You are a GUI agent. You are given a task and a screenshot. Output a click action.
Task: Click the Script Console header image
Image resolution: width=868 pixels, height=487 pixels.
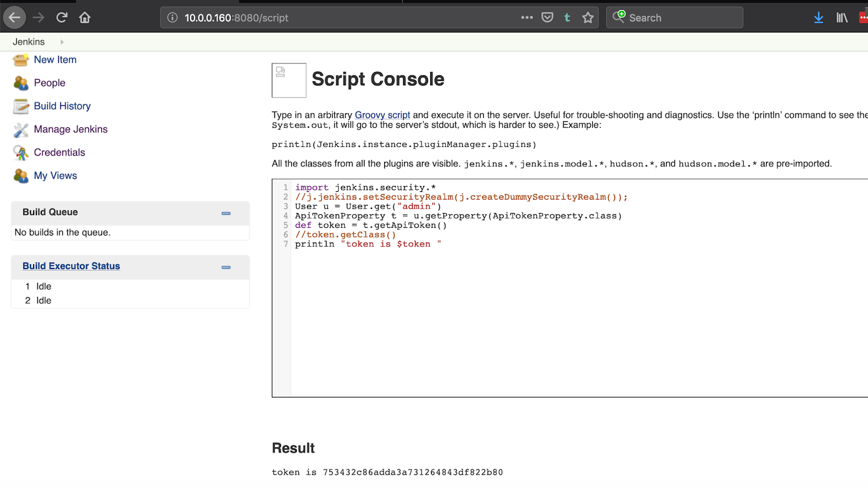[x=289, y=80]
